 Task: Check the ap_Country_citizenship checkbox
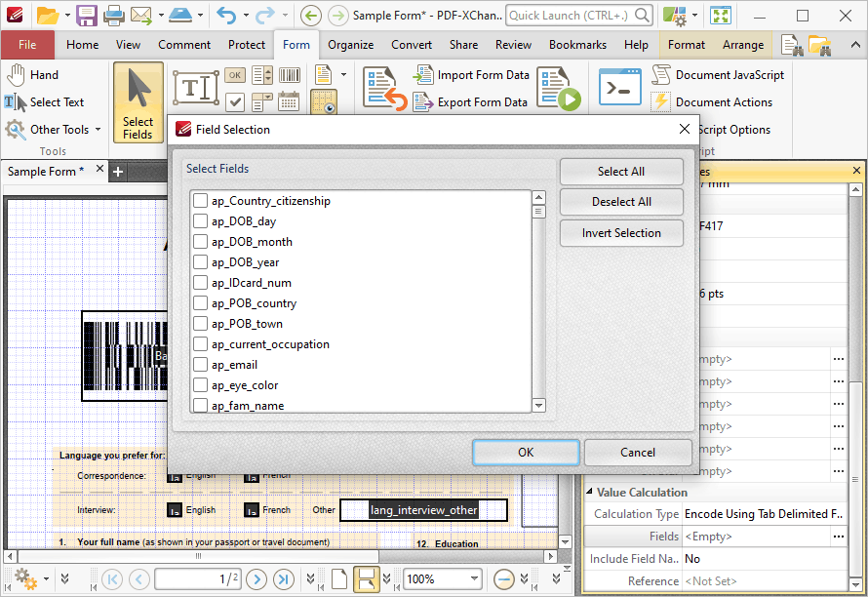200,201
